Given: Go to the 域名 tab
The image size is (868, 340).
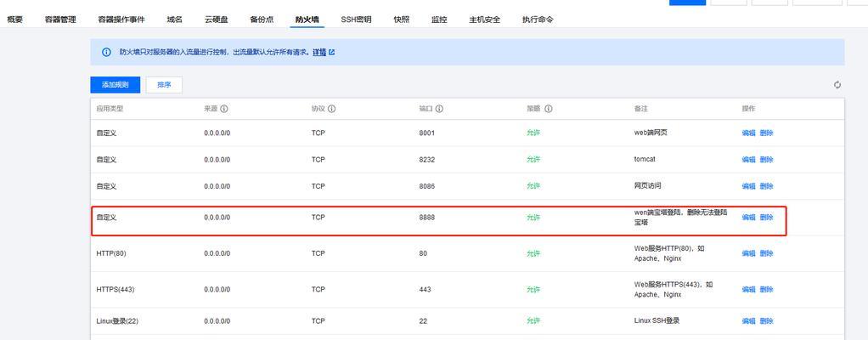Looking at the screenshot, I should click(174, 20).
